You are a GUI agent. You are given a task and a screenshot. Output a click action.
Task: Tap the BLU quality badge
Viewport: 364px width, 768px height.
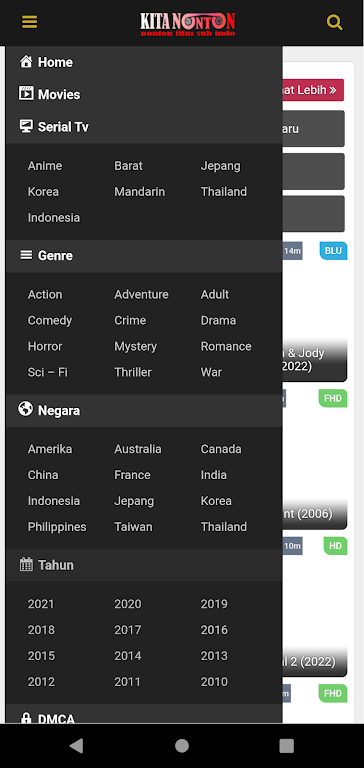click(333, 251)
